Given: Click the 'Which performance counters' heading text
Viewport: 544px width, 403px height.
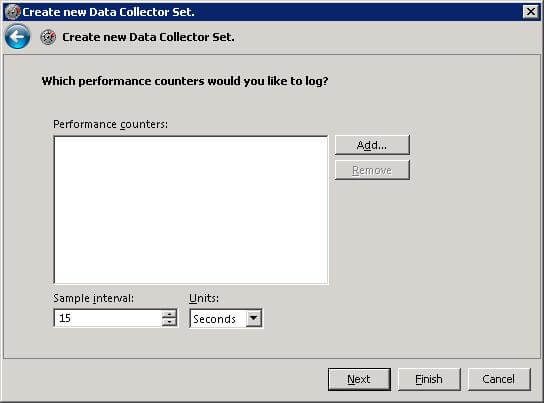Looking at the screenshot, I should [185, 81].
